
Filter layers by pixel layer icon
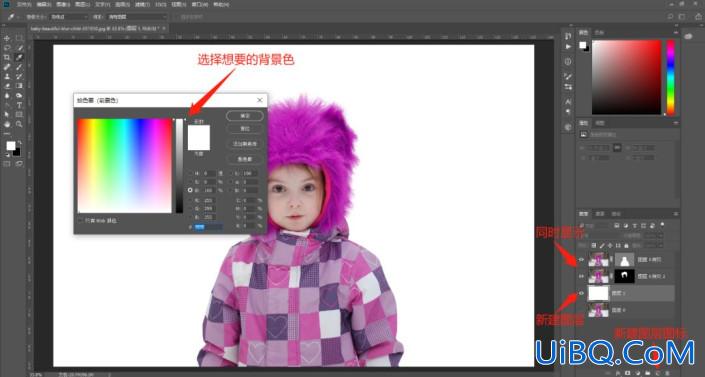pos(617,225)
